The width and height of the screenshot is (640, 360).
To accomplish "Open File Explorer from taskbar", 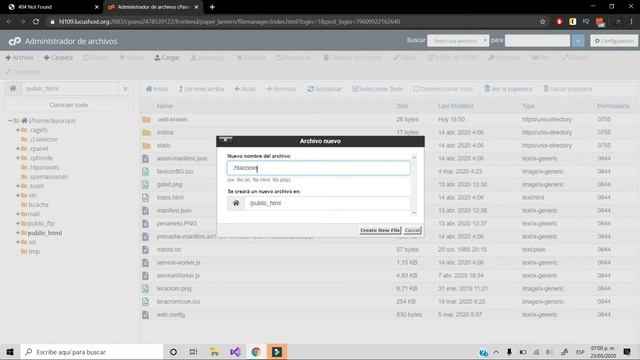I will tap(214, 352).
